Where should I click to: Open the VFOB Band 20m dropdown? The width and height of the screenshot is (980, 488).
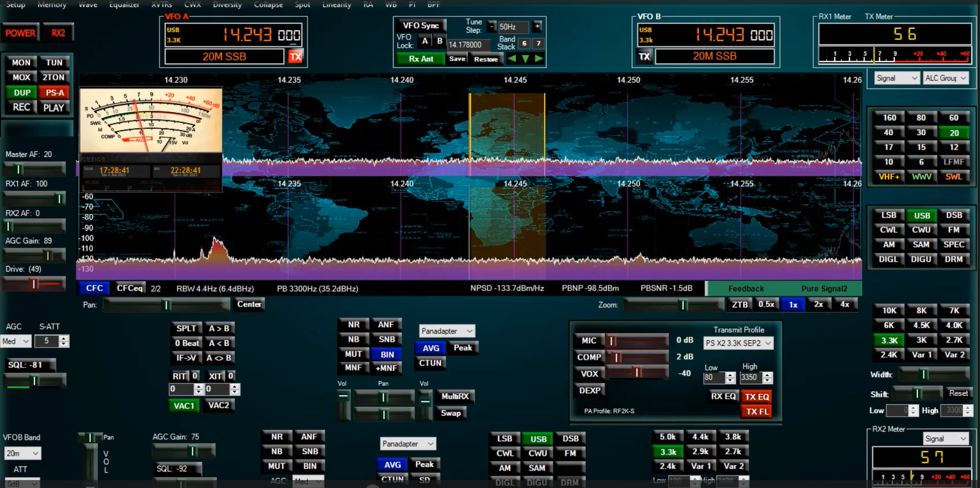23,453
